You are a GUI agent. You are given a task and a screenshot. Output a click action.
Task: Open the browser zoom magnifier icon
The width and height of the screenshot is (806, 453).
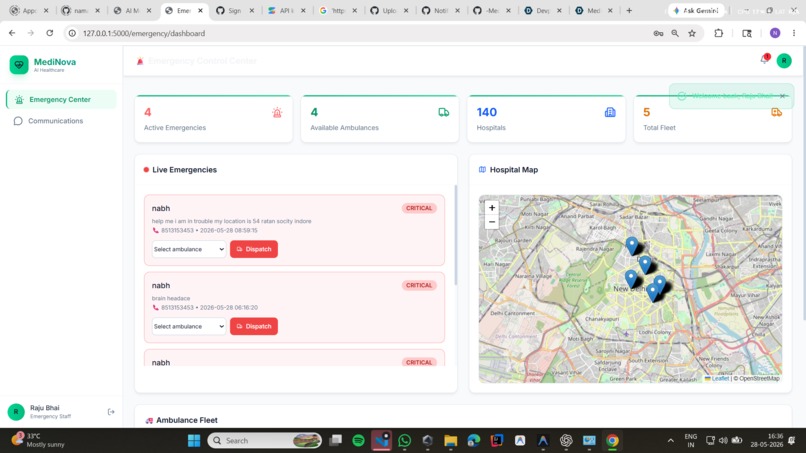[x=675, y=33]
